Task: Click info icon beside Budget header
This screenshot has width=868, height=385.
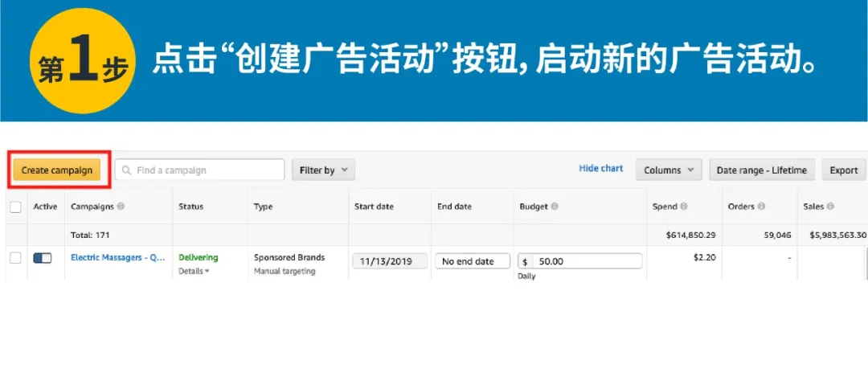Action: (555, 207)
